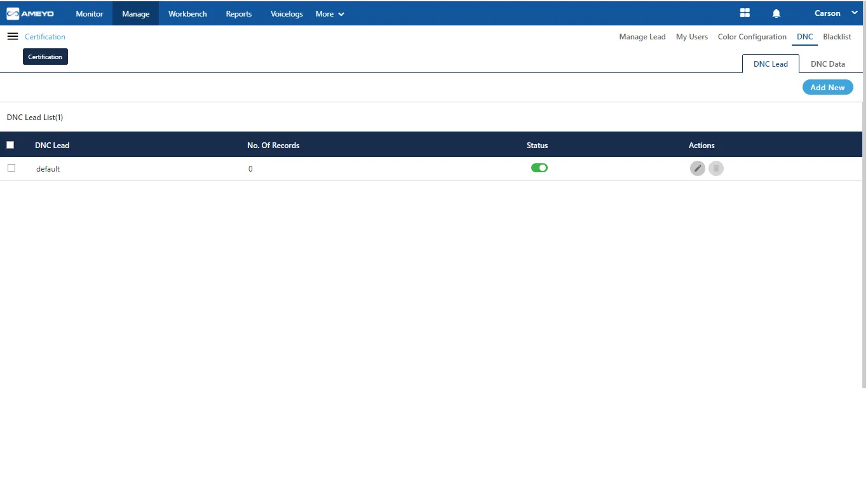Switch to My Users section
The height and width of the screenshot is (488, 868).
point(692,37)
